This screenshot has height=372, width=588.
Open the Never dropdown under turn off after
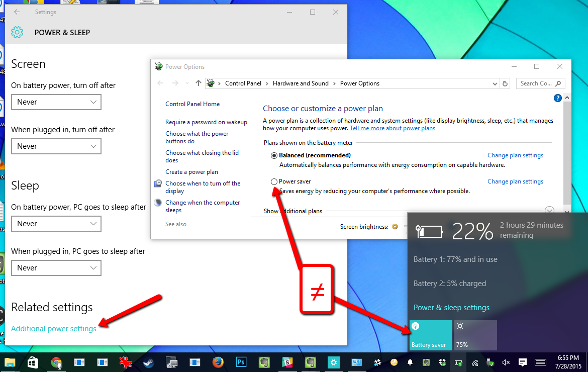click(56, 102)
